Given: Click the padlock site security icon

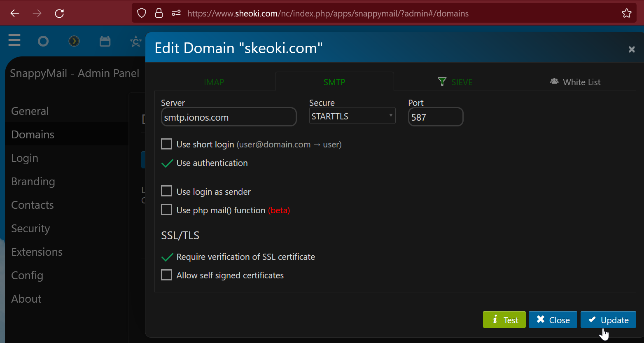Looking at the screenshot, I should (x=159, y=13).
